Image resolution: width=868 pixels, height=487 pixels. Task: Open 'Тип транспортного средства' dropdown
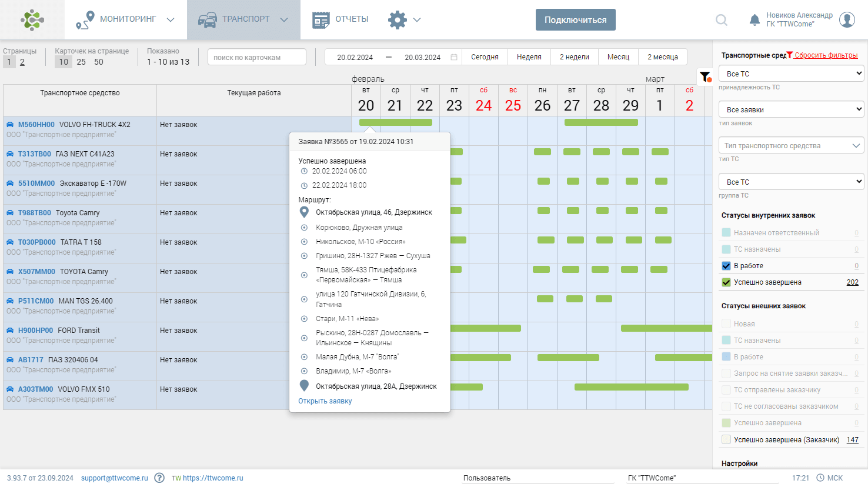(792, 145)
